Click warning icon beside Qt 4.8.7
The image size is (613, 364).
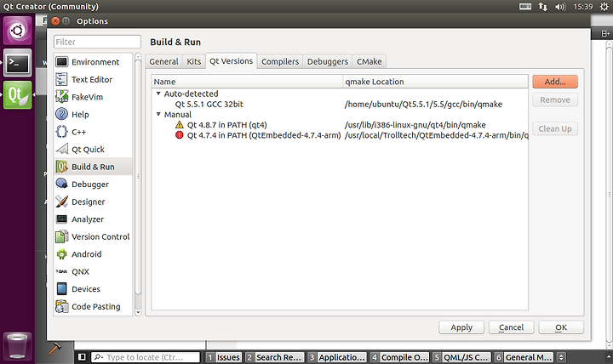179,124
